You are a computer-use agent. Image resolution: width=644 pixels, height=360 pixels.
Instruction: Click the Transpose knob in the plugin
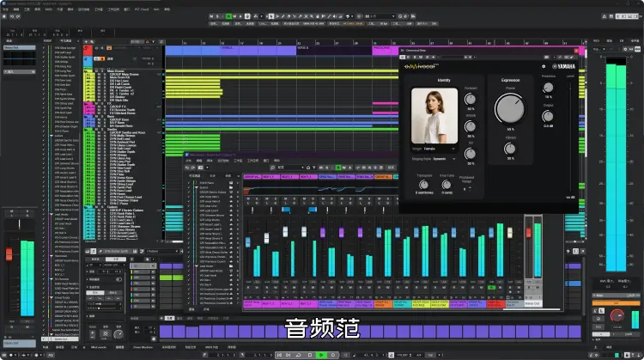(424, 184)
